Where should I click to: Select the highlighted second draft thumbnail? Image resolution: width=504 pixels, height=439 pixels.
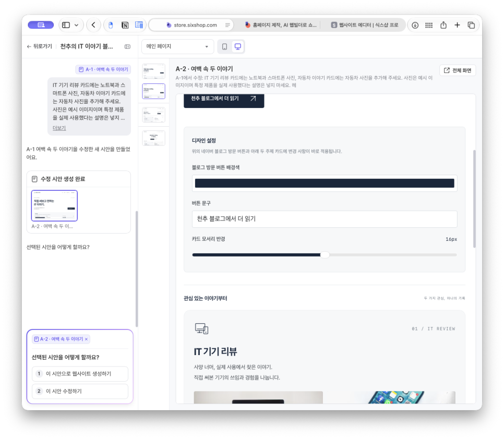coord(153,91)
